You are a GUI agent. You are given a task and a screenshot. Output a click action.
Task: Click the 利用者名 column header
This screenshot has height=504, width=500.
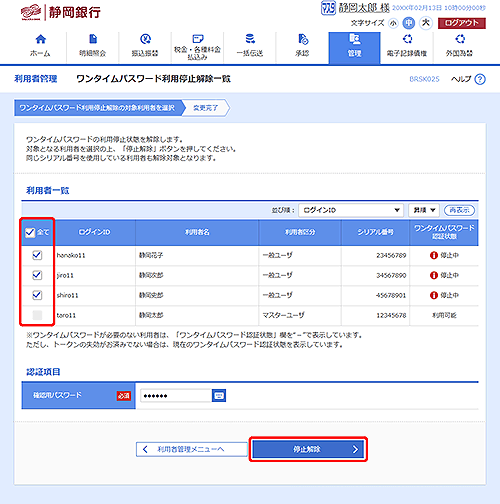197,232
